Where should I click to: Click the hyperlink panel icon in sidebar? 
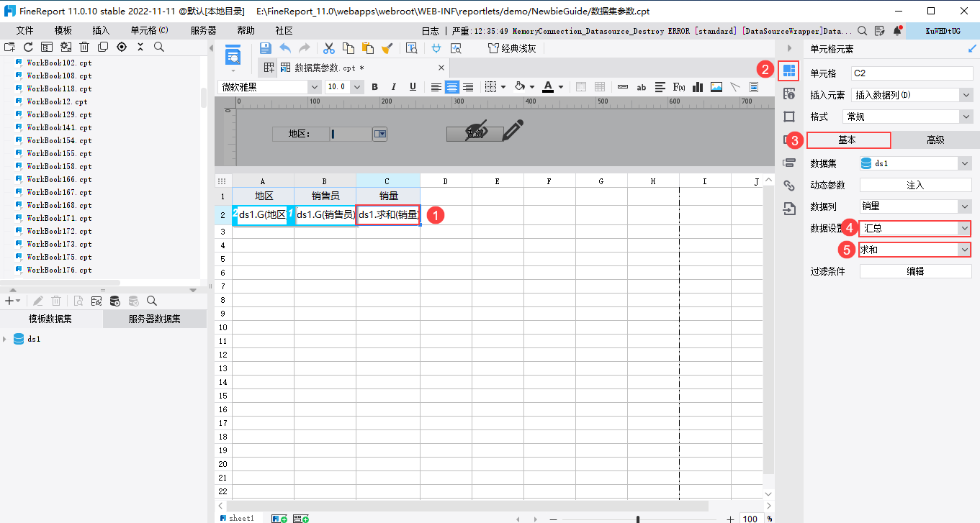pyautogui.click(x=789, y=186)
